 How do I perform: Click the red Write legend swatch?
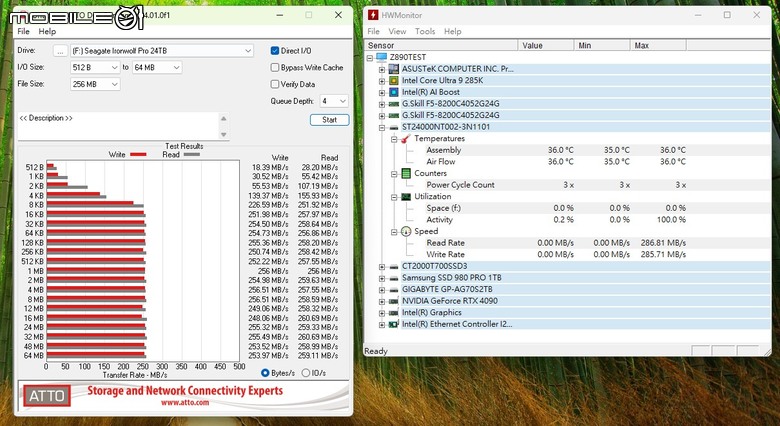(138, 154)
